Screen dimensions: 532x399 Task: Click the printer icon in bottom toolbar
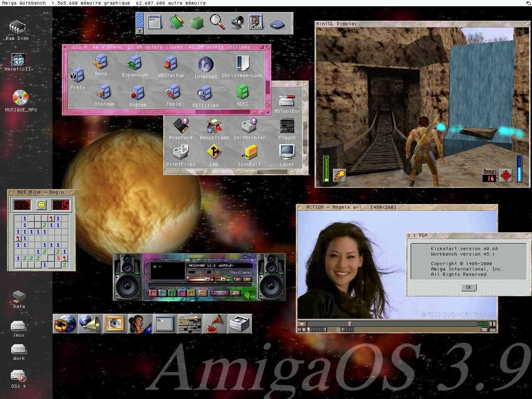coord(240,324)
